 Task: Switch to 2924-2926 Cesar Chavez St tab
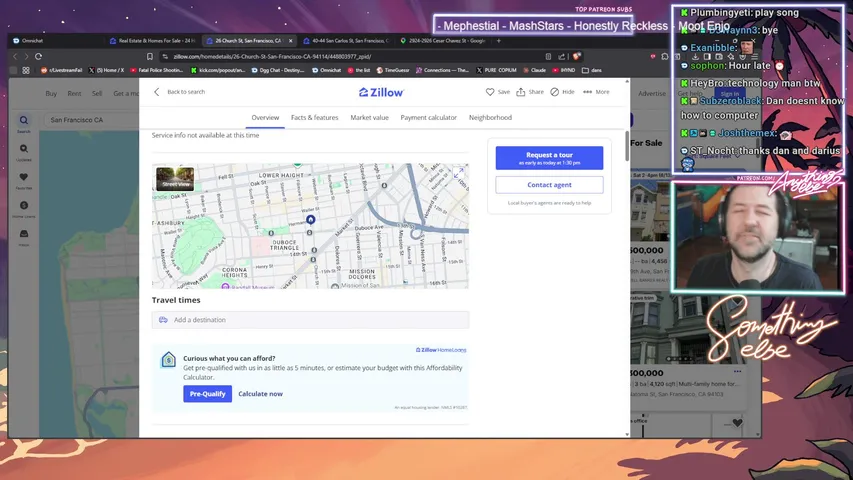pos(442,41)
